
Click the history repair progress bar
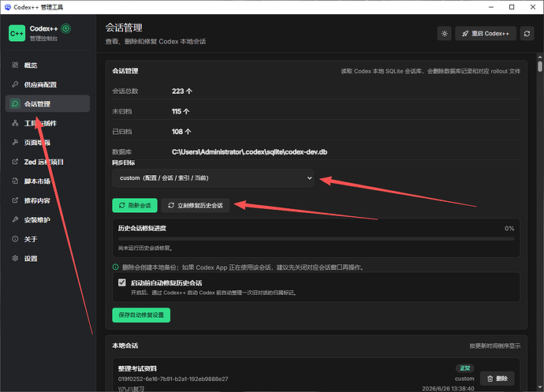(316, 238)
